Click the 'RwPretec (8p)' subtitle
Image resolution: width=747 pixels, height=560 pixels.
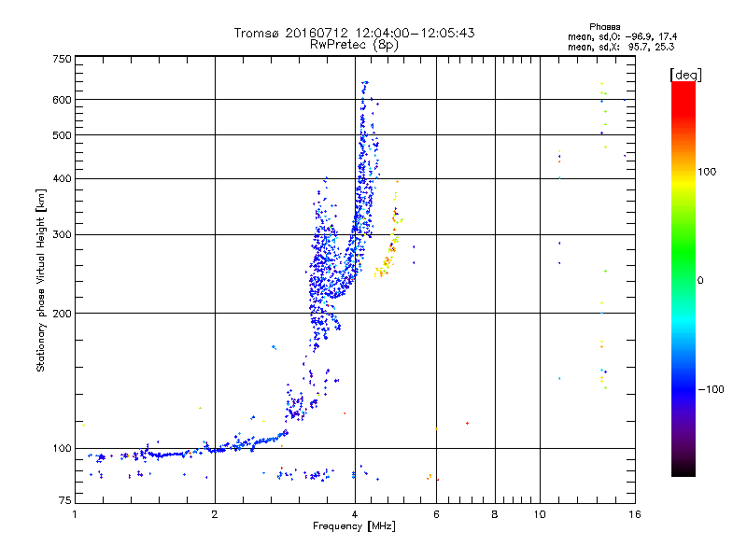(354, 45)
